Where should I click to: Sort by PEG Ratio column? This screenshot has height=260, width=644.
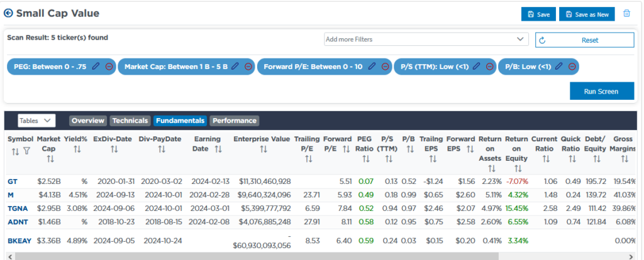(366, 158)
